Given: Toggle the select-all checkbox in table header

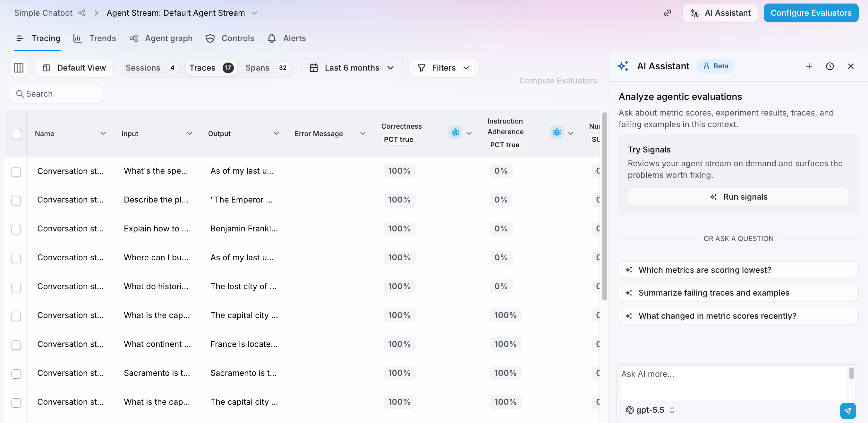Looking at the screenshot, I should pyautogui.click(x=16, y=134).
